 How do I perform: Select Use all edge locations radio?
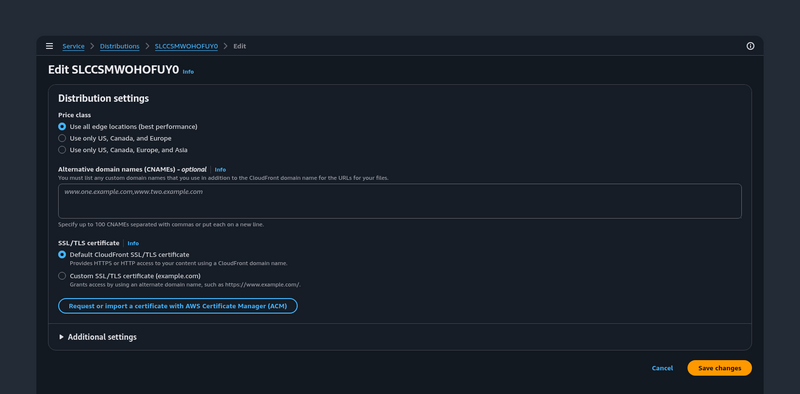point(62,127)
